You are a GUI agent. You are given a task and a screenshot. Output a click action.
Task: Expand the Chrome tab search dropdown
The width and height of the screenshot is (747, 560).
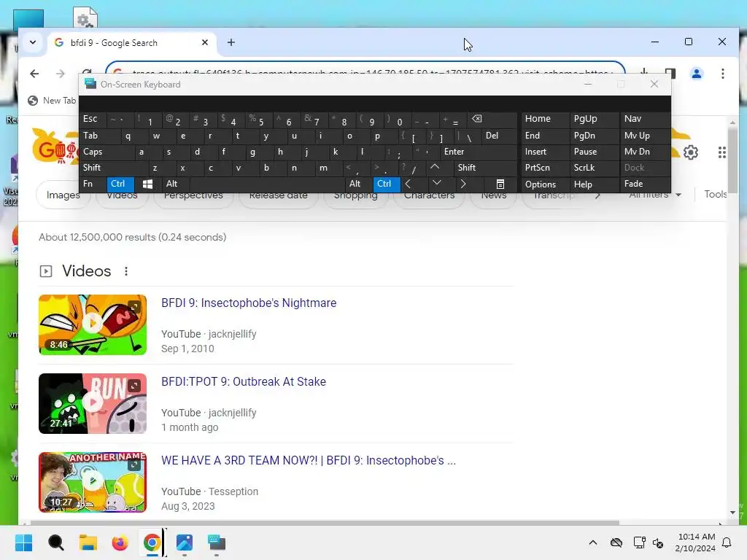[32, 42]
